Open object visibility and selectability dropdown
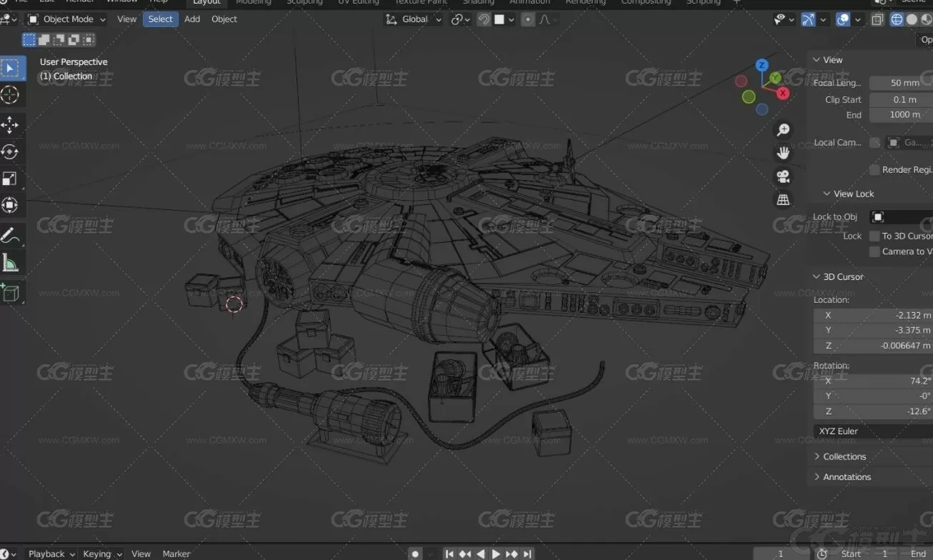 (x=784, y=20)
